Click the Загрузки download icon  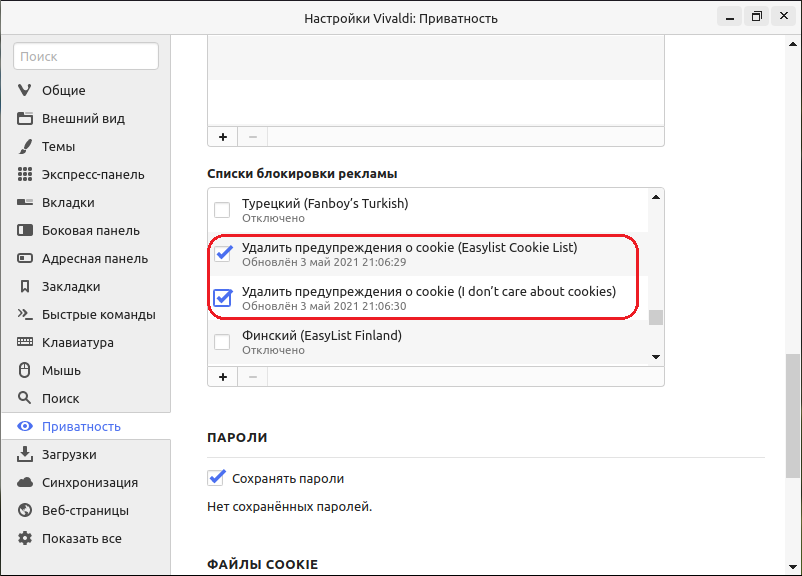coord(25,454)
